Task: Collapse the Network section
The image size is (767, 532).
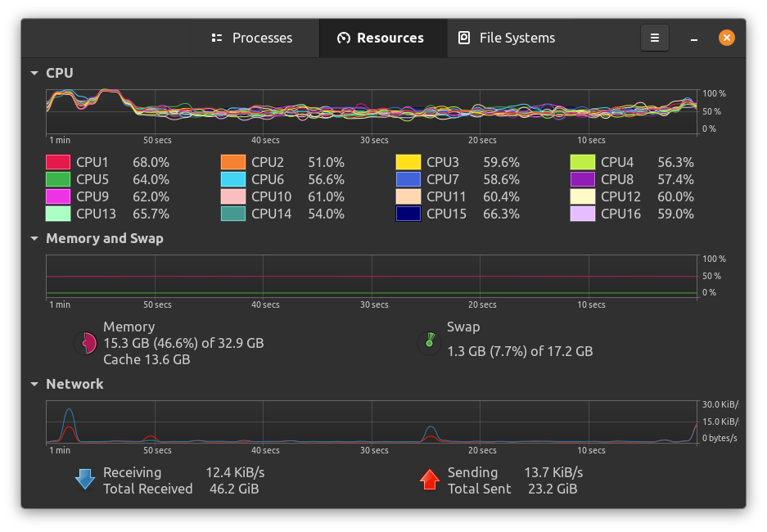Action: tap(34, 383)
